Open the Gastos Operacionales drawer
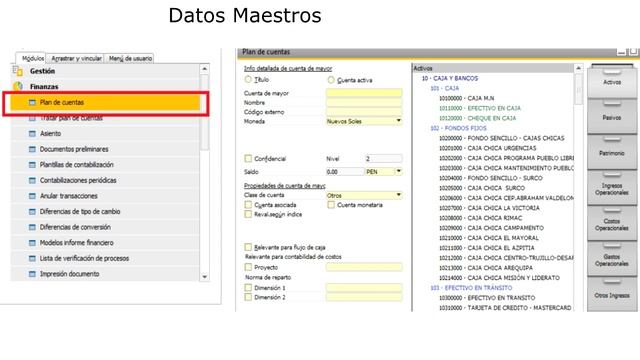Viewport: 640px width, 360px height. (x=612, y=258)
